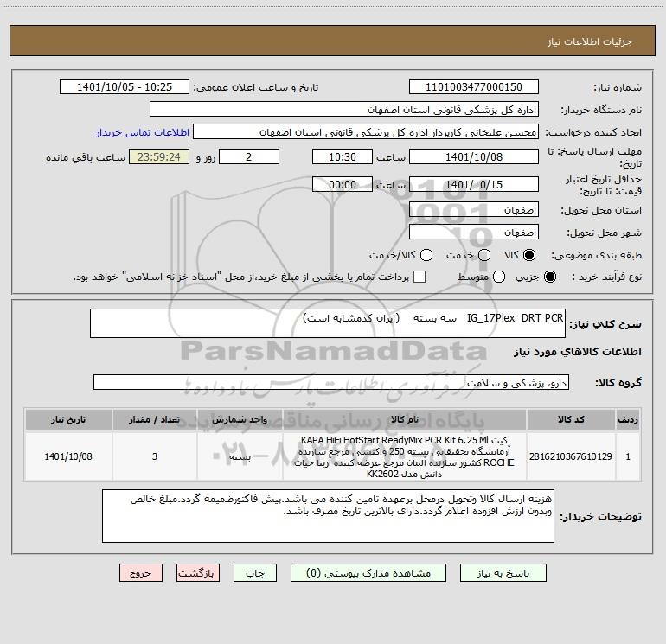Click the response deadline date 1401/10/08 field
The height and width of the screenshot is (644, 666).
474,156
